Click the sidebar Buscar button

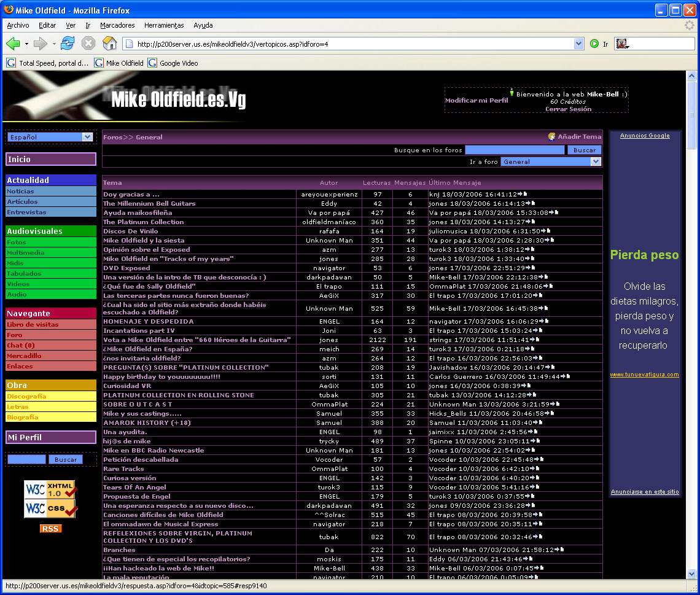[x=66, y=459]
